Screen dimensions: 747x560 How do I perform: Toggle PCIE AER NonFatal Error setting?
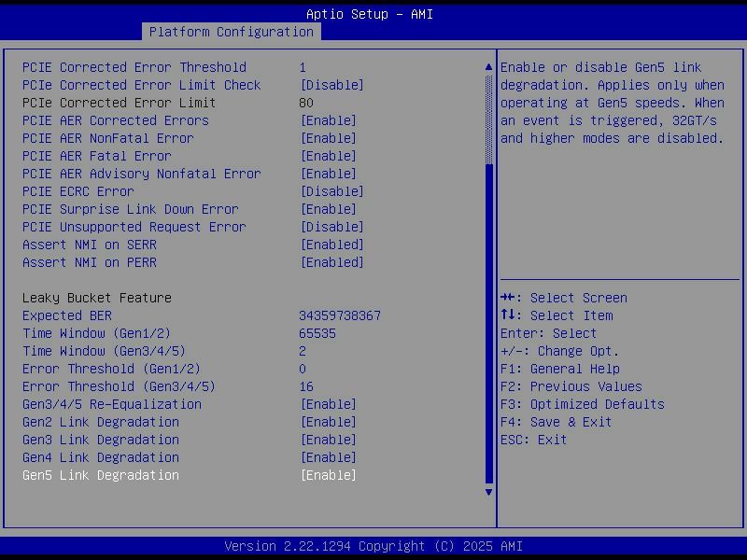click(329, 138)
